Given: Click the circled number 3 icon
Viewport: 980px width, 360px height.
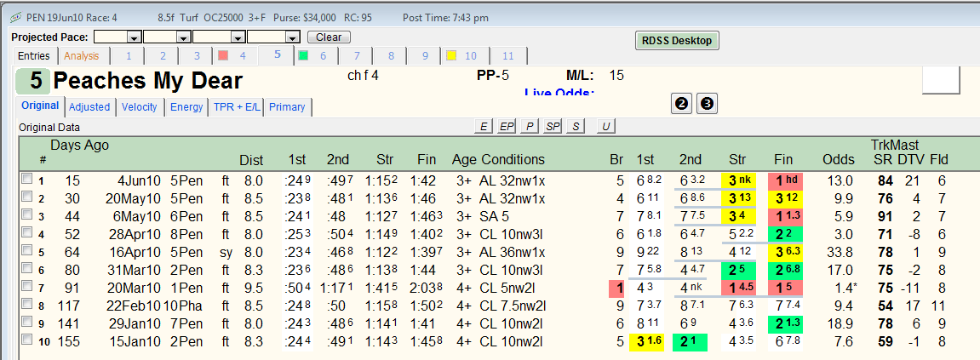Looking at the screenshot, I should point(707,104).
